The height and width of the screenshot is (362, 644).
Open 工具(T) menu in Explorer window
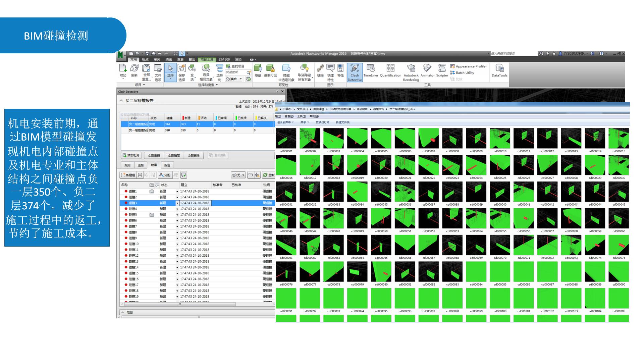[x=301, y=116]
